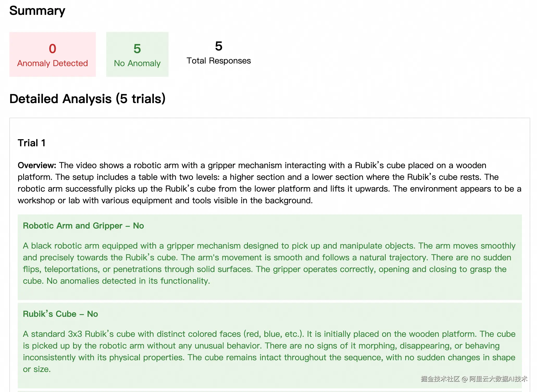Click the Summary heading

click(x=37, y=11)
